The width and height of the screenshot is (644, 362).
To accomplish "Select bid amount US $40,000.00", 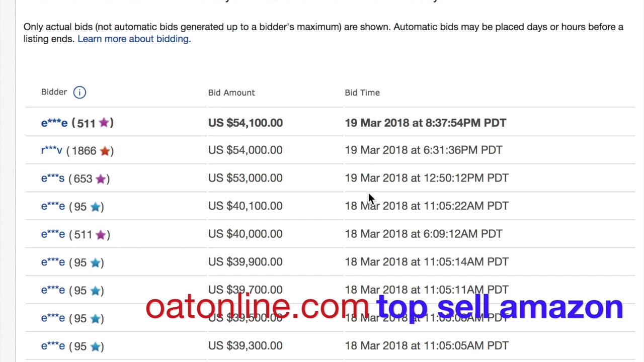I will click(245, 234).
